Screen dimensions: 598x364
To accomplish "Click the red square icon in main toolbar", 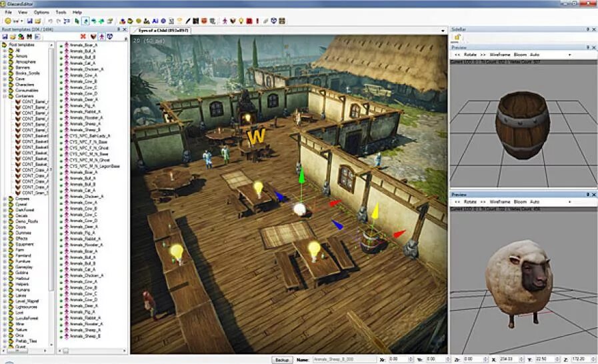I will pos(249,21).
